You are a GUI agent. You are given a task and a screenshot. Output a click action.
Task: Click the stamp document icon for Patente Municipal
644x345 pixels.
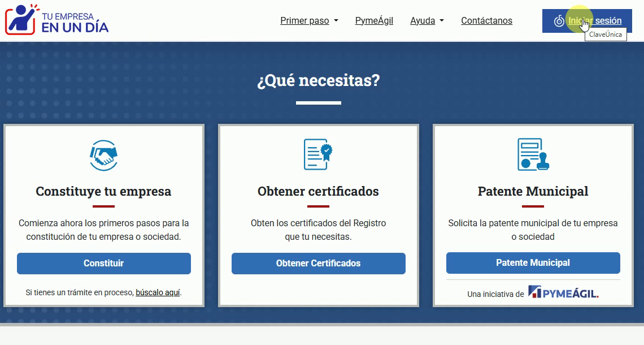coord(533,154)
